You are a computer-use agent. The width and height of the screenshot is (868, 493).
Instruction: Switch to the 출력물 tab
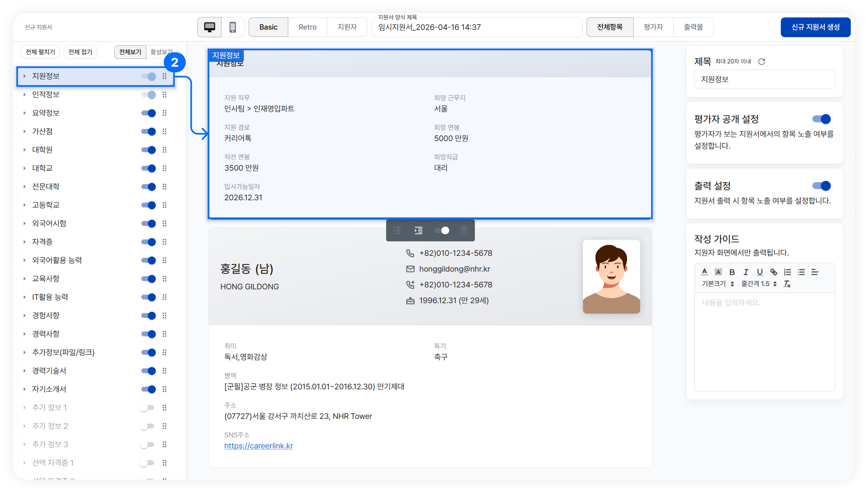[x=693, y=27]
